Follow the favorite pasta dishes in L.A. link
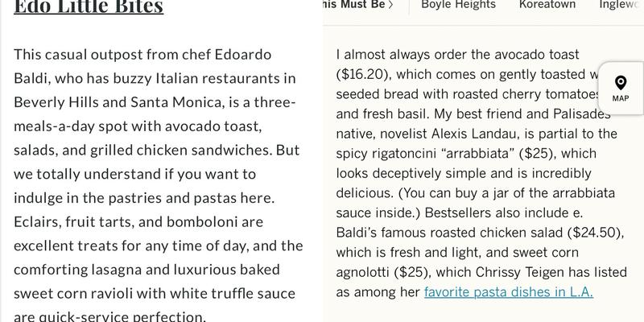Screen dimensions: 644x322 508,291
